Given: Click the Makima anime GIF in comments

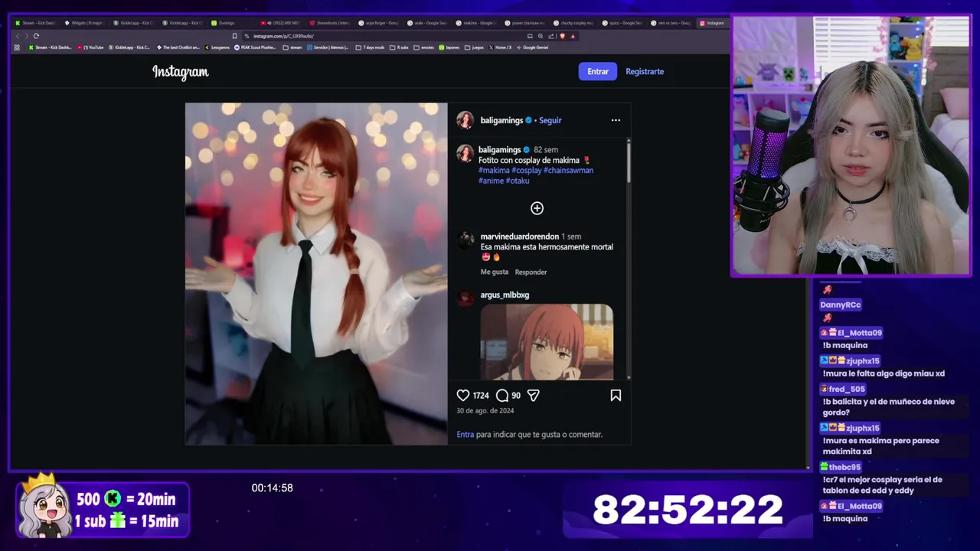Looking at the screenshot, I should click(x=547, y=341).
